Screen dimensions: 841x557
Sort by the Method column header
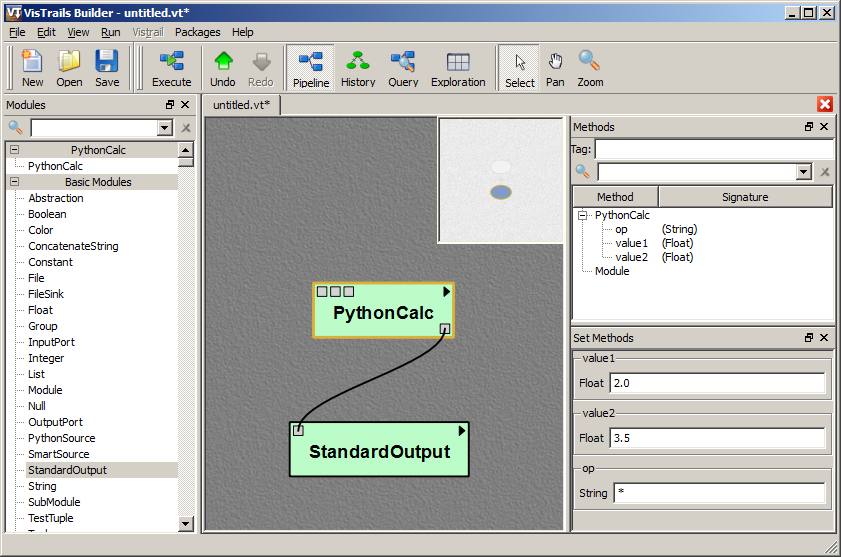pyautogui.click(x=615, y=197)
